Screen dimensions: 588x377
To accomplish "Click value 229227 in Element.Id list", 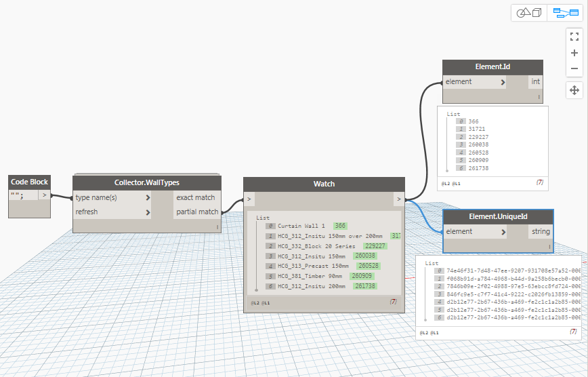I will [x=478, y=137].
